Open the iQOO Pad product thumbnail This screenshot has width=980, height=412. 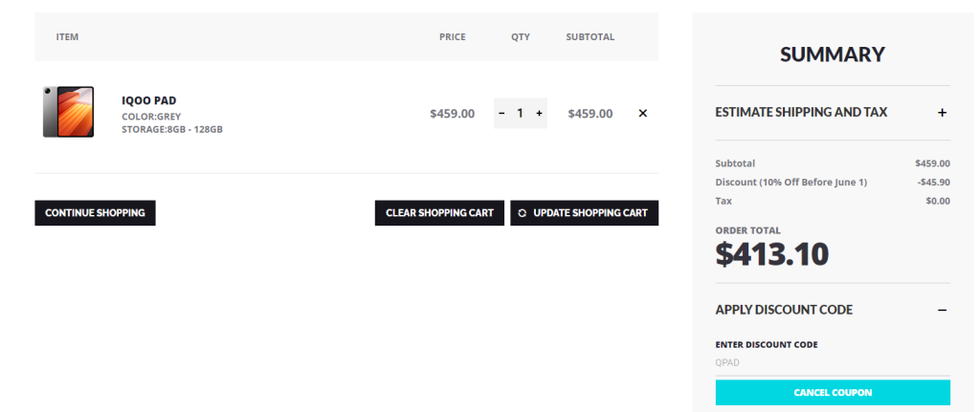(68, 113)
